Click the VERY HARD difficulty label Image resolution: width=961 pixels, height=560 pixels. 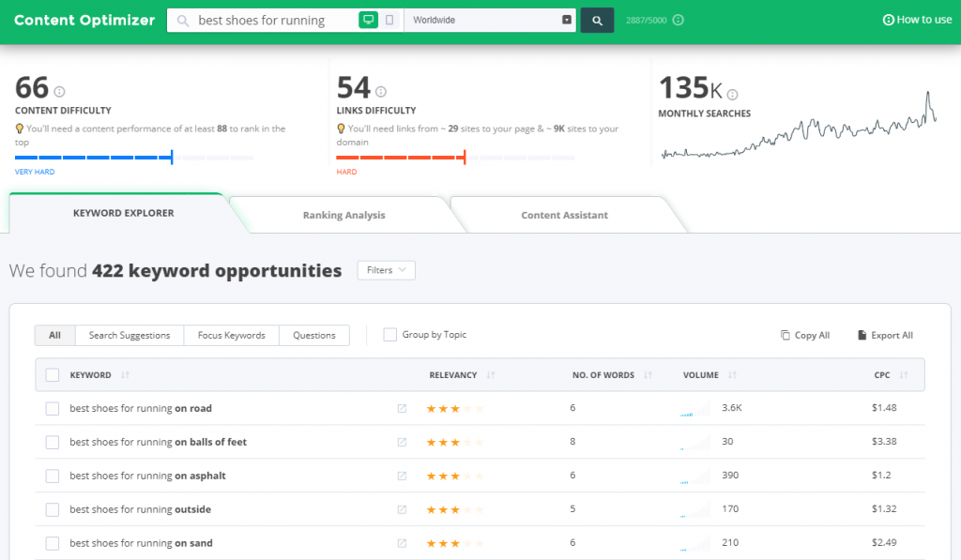(35, 173)
